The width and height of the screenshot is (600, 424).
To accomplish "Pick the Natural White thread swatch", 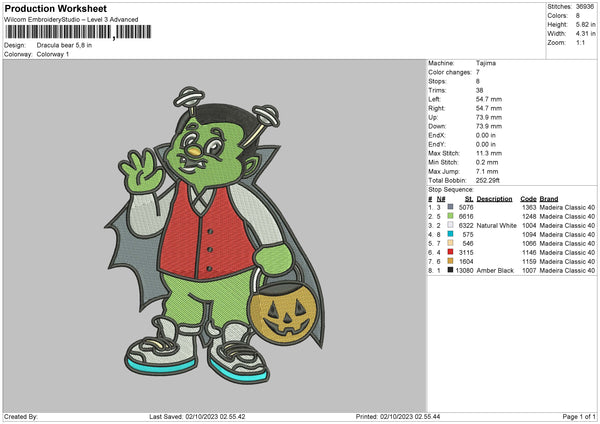I will 450,225.
